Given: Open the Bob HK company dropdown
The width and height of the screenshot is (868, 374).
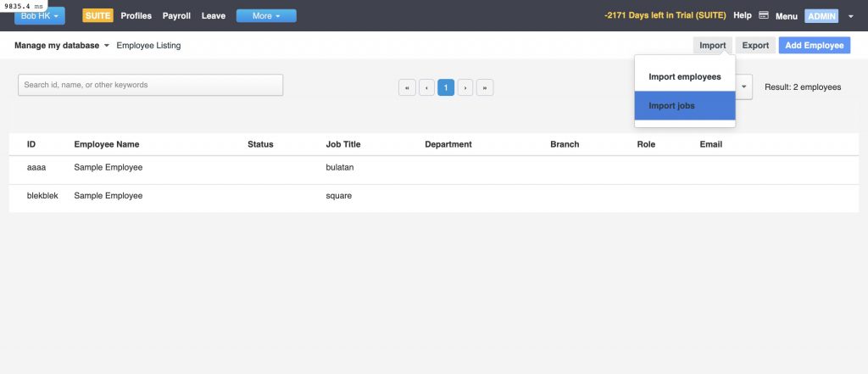Looking at the screenshot, I should (39, 15).
